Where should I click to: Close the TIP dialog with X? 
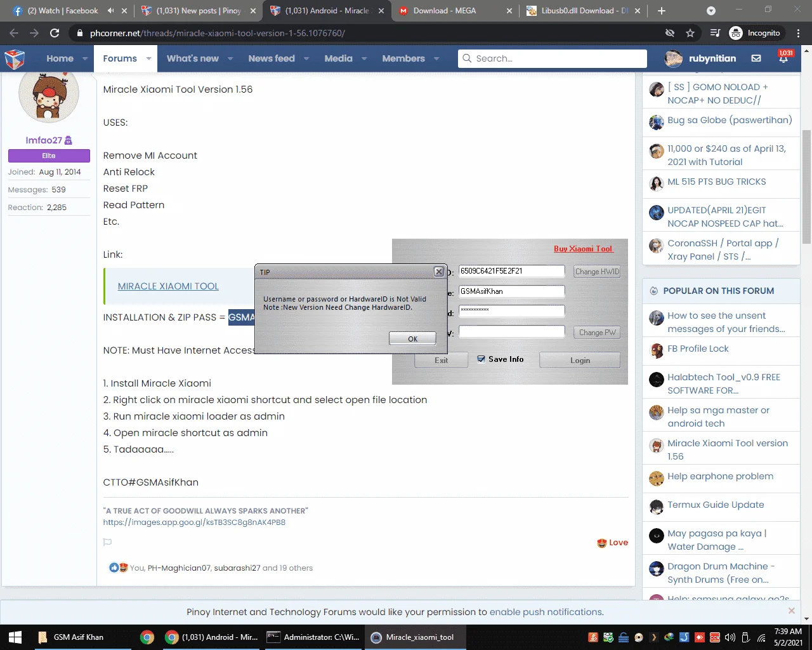[438, 272]
